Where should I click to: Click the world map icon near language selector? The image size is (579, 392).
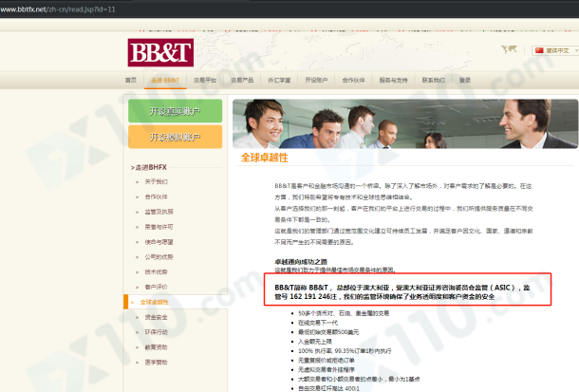(x=509, y=49)
